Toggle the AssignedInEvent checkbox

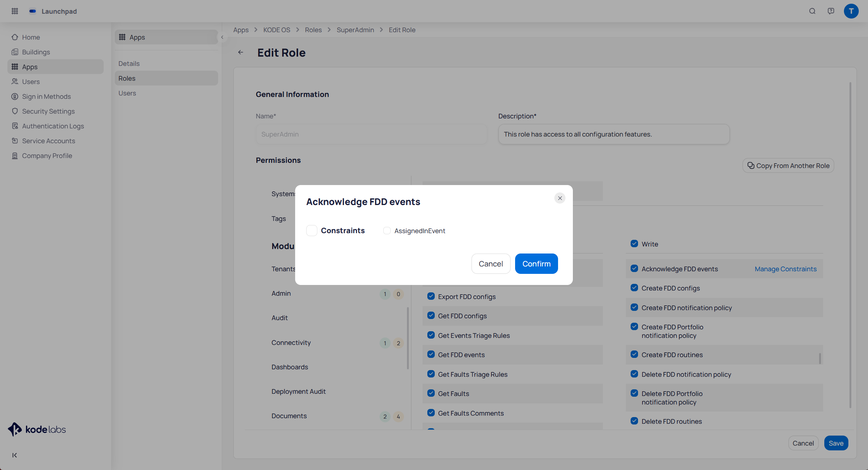tap(387, 231)
